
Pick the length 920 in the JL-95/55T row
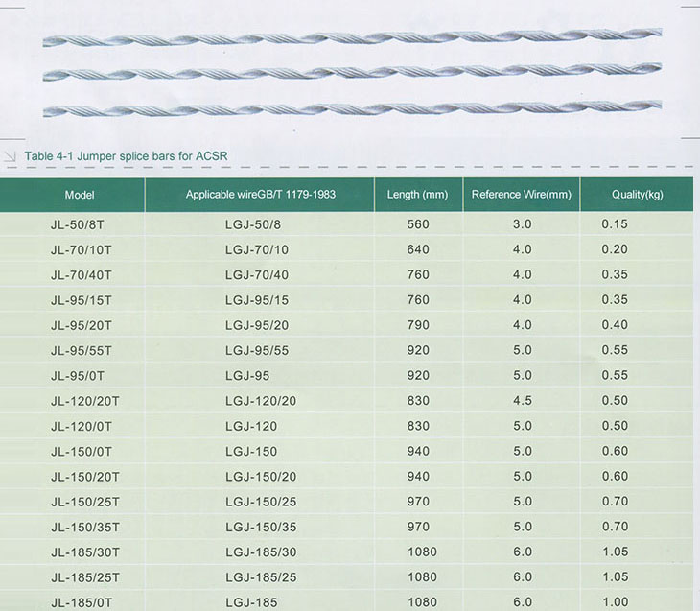[418, 350]
